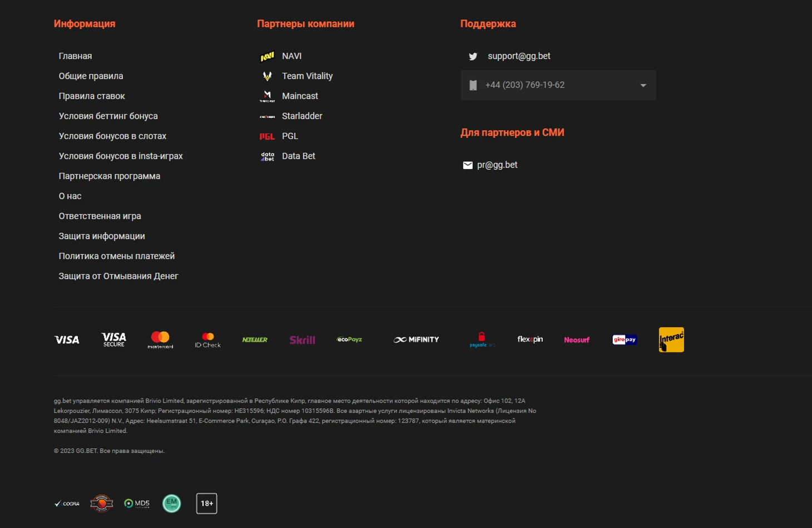The image size is (812, 528).
Task: Click the Flexepin payment logo
Action: click(530, 340)
